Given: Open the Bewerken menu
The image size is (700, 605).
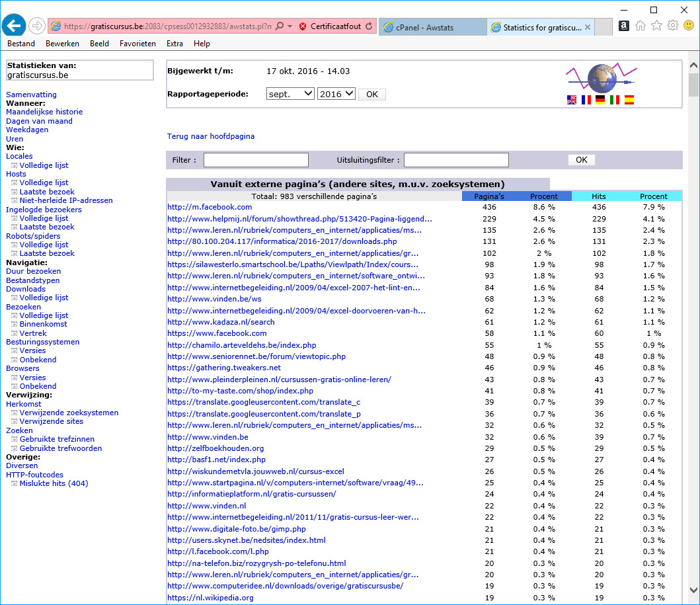Looking at the screenshot, I should click(62, 44).
